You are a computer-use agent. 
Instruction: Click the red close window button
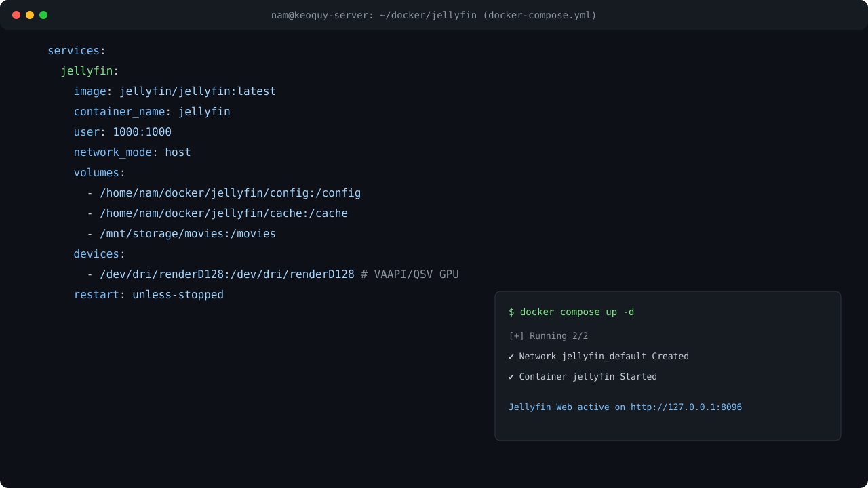(16, 15)
